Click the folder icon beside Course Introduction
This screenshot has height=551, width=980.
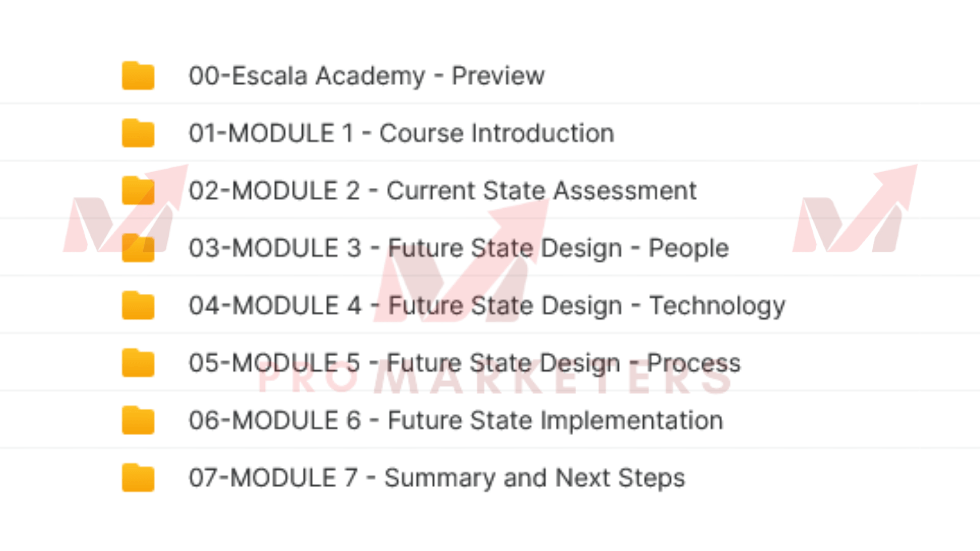click(x=138, y=133)
